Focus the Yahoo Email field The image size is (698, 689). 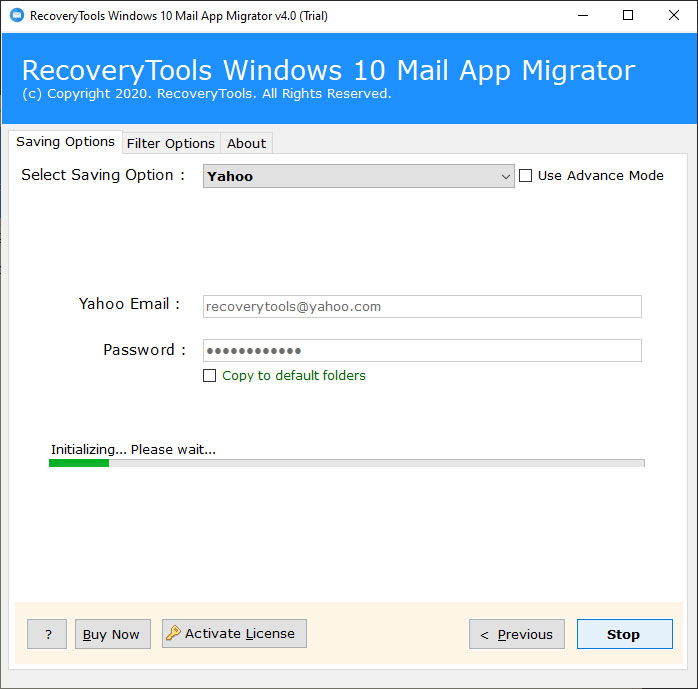pyautogui.click(x=422, y=306)
